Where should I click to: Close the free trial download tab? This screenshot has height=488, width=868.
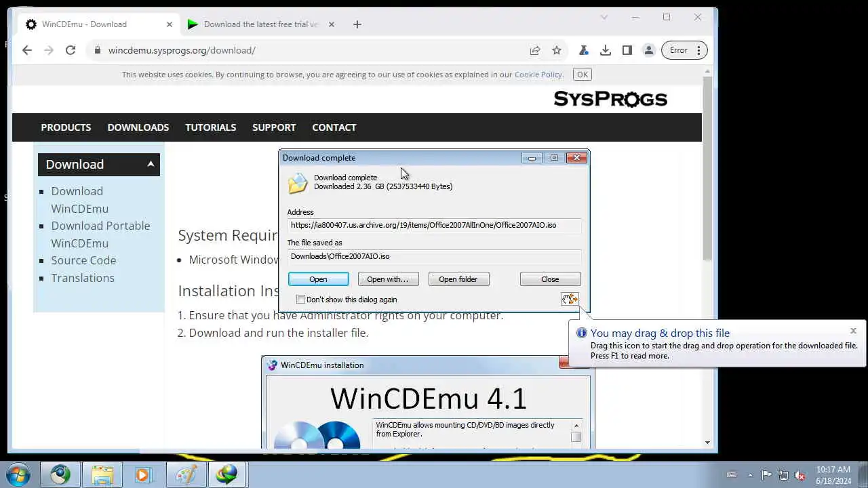[332, 24]
